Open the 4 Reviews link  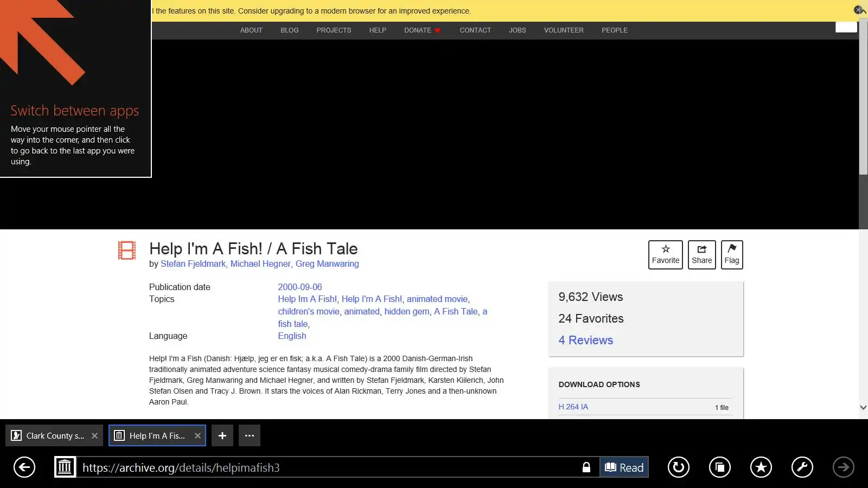pos(586,340)
